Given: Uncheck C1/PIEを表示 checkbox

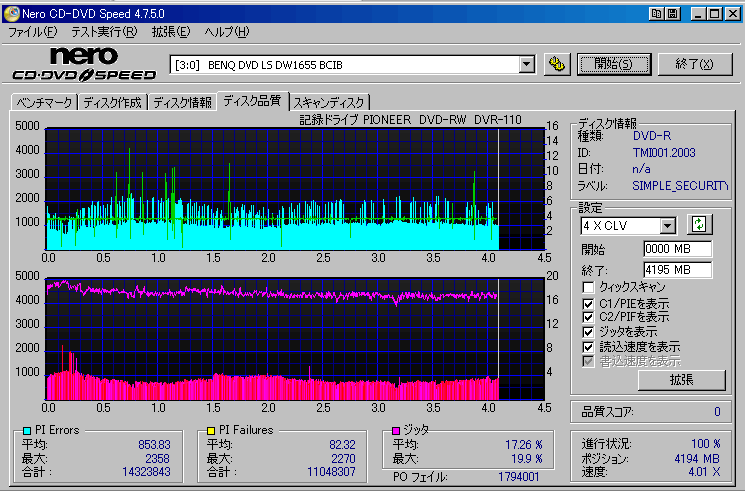Looking at the screenshot, I should pos(588,303).
